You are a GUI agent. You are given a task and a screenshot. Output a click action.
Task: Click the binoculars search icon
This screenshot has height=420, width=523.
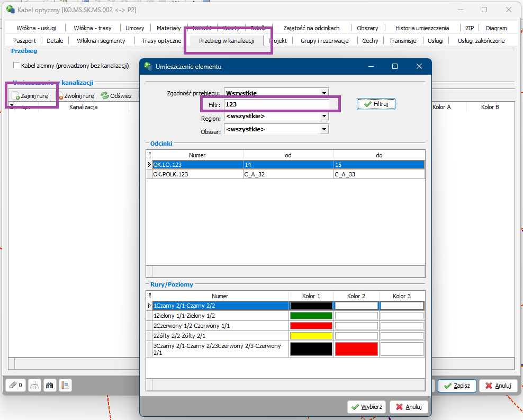pyautogui.click(x=50, y=386)
